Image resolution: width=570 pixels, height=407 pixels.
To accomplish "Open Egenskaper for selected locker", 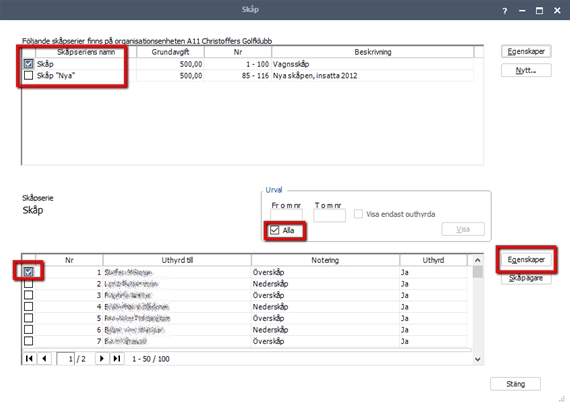I will (x=526, y=259).
